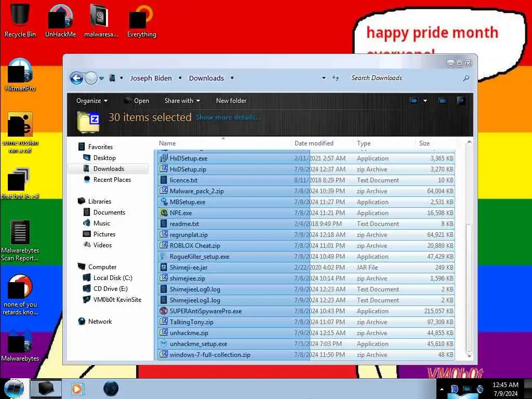Click the SUPERAntiSpywarePro.exe file icon

164,311
